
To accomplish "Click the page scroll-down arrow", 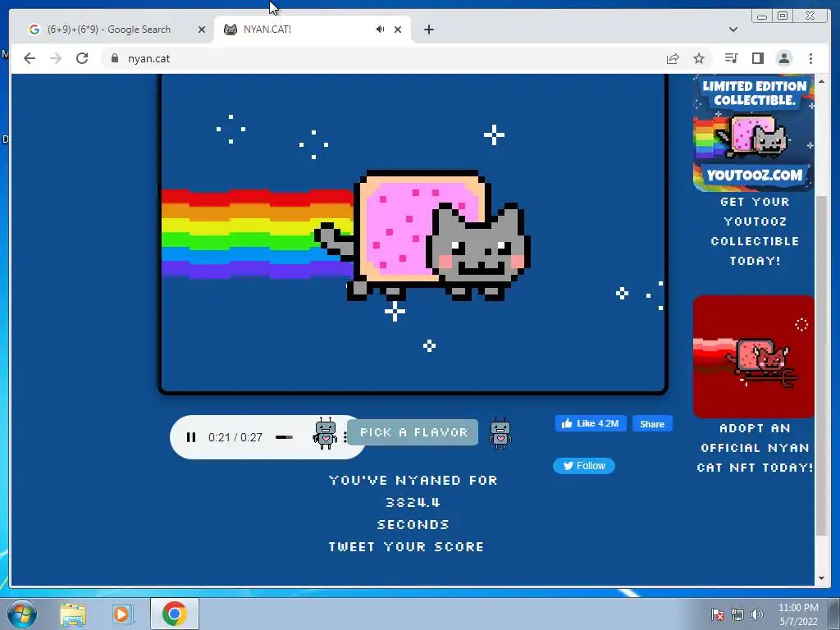I will coord(821,578).
